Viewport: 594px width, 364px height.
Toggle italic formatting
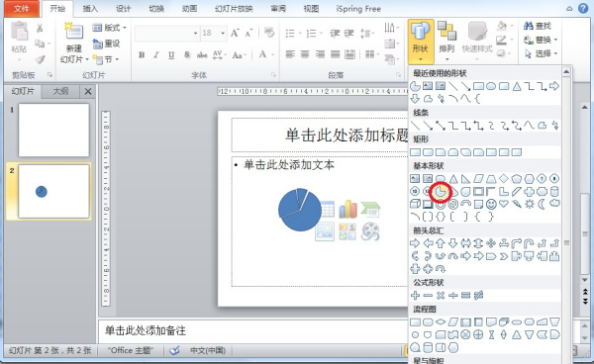click(x=156, y=55)
